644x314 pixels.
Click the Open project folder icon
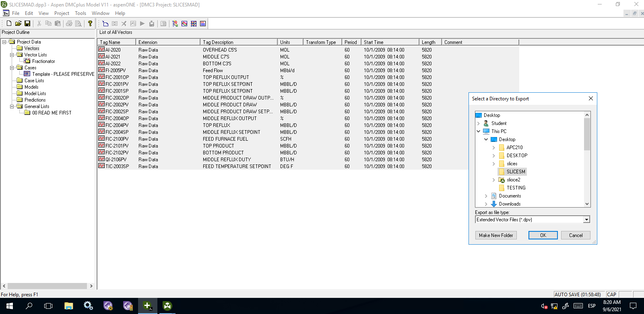pyautogui.click(x=18, y=24)
